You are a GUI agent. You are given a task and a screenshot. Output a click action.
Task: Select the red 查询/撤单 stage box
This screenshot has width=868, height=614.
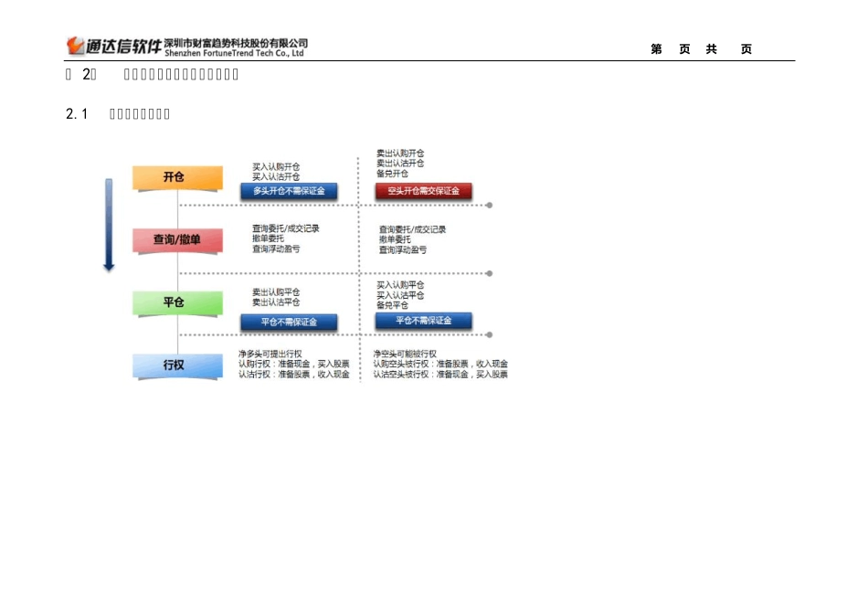coord(177,240)
